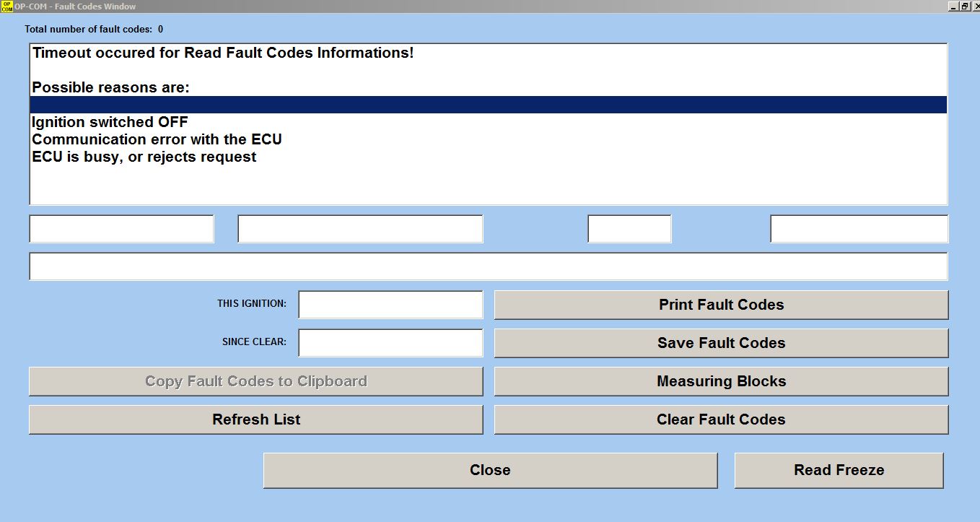
Task: Close the window with the title bar X
Action: coord(974,6)
